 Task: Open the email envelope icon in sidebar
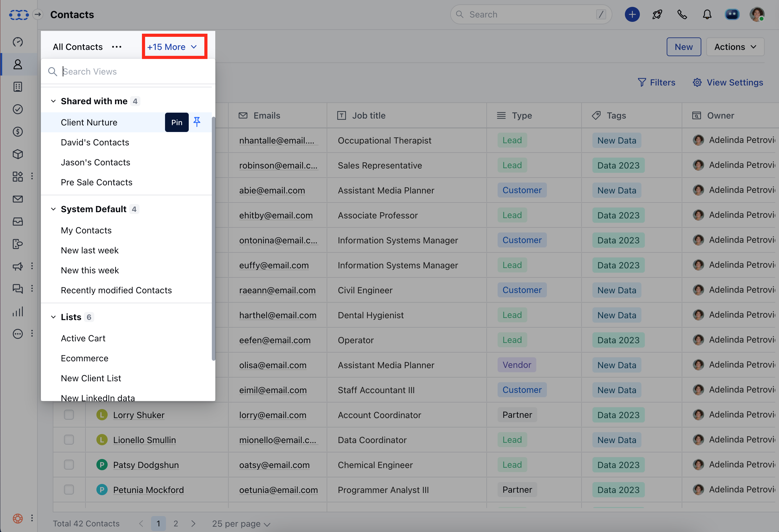(x=18, y=199)
